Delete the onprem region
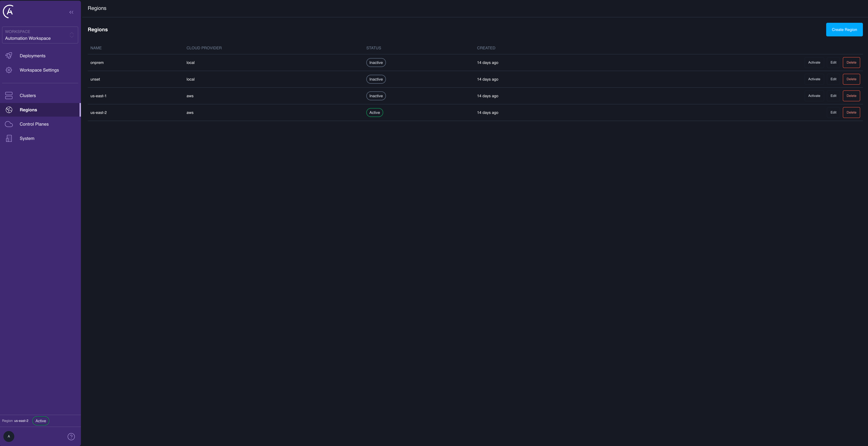 (851, 63)
